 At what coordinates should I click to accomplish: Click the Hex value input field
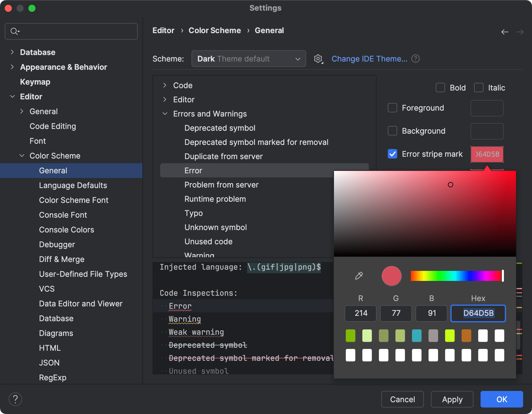[478, 313]
